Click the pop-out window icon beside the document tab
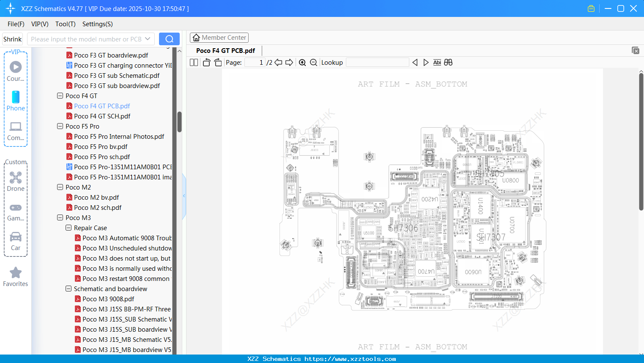644x363 pixels. click(635, 50)
